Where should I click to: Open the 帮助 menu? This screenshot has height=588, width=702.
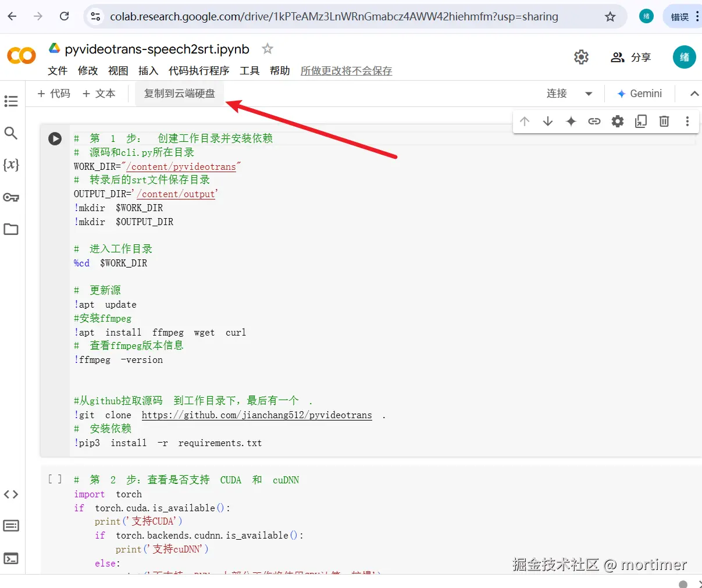pyautogui.click(x=280, y=71)
